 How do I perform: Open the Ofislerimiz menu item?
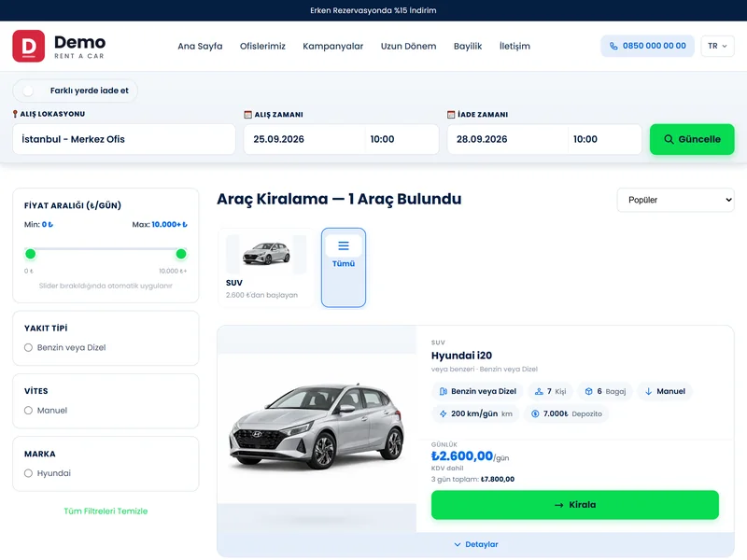pos(262,46)
